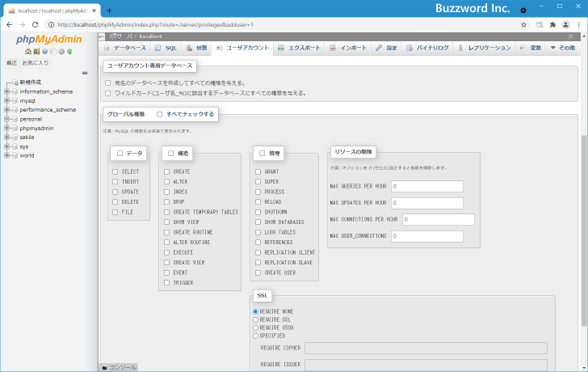The width and height of the screenshot is (588, 372).
Task: Check 同名のデータベースを作成 option
Action: tap(108, 83)
